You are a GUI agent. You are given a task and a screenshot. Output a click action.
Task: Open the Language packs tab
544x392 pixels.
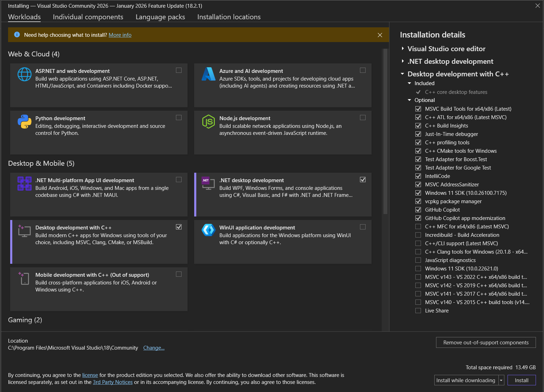point(160,17)
